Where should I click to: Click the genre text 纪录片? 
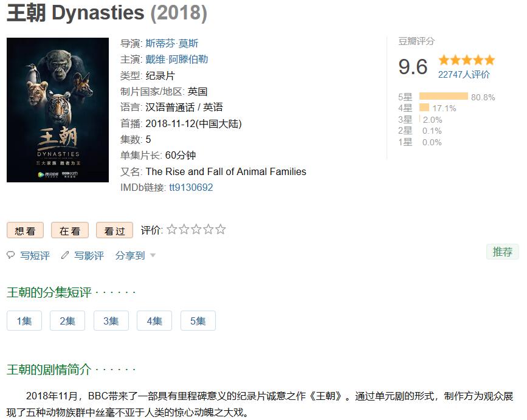(160, 75)
